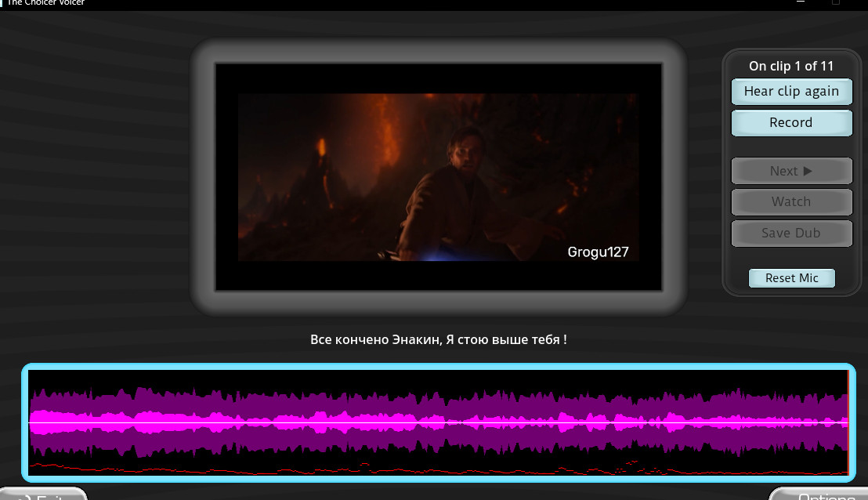Click the video preview of the clip
Image resolution: width=868 pixels, height=500 pixels.
(x=439, y=177)
